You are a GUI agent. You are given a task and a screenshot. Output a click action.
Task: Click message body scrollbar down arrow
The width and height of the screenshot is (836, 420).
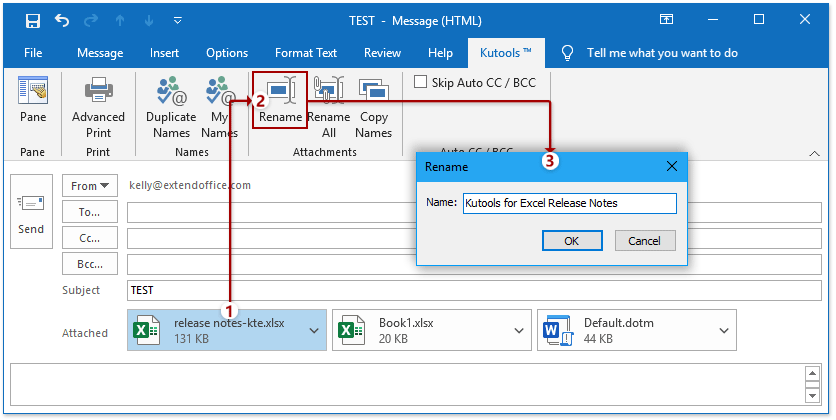(x=812, y=395)
